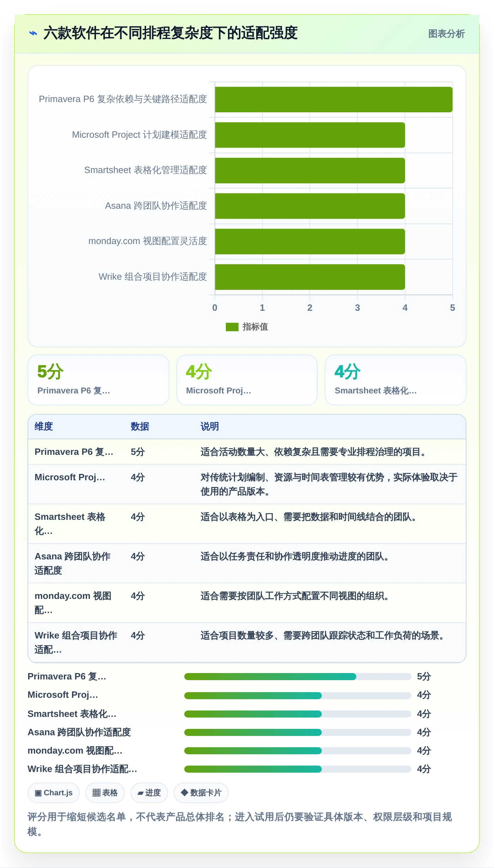The image size is (494, 868).
Task: Select the Microsoft Proj… table row name
Action: [70, 477]
